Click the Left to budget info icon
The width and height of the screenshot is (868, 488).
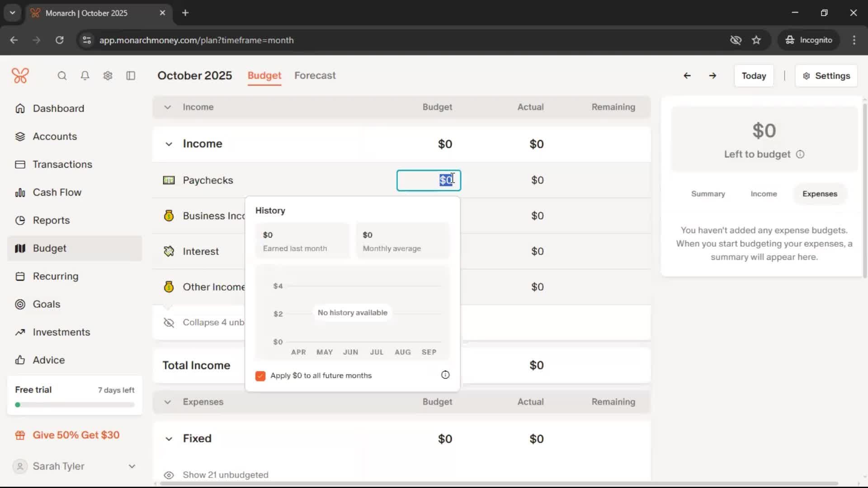click(x=800, y=155)
